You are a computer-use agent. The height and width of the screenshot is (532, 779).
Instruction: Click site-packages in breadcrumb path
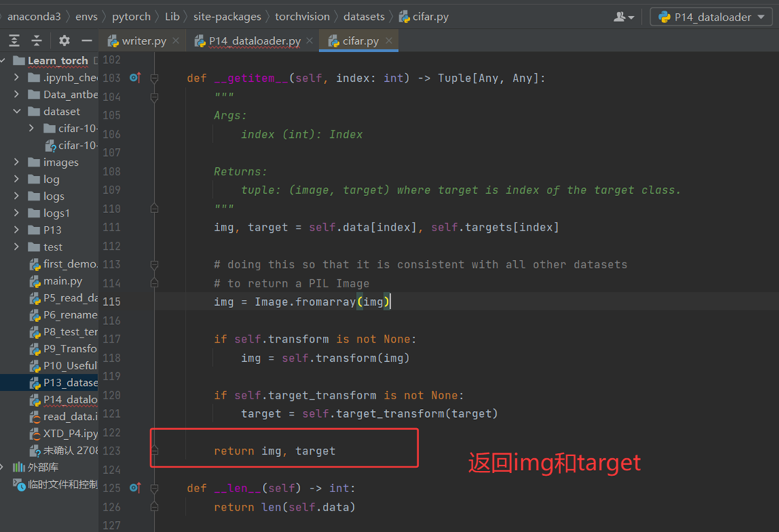(x=227, y=16)
